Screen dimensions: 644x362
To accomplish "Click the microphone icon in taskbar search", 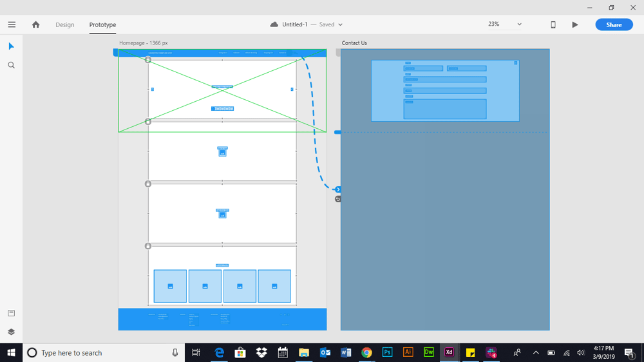I will (x=175, y=352).
